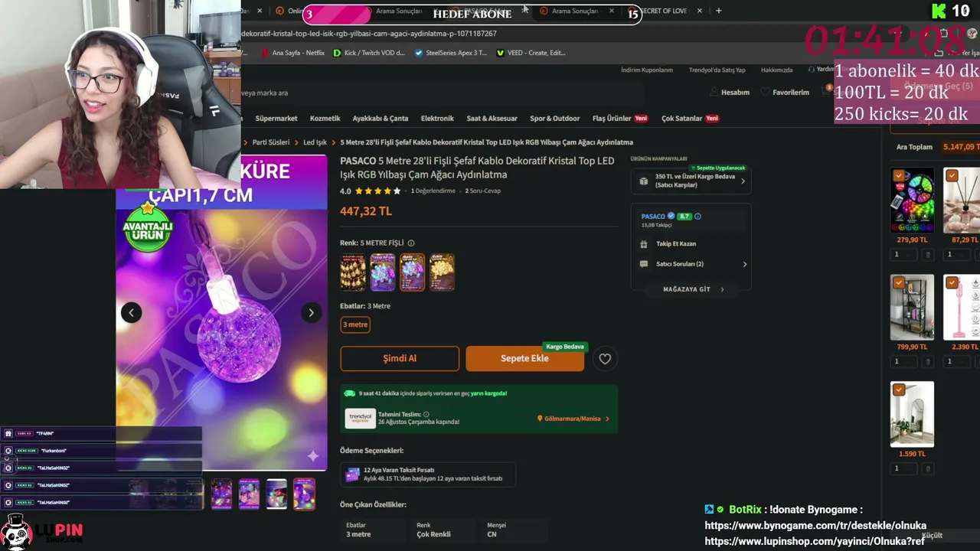
Task: Click the info icon next to seller score 8.7
Action: pyautogui.click(x=697, y=217)
